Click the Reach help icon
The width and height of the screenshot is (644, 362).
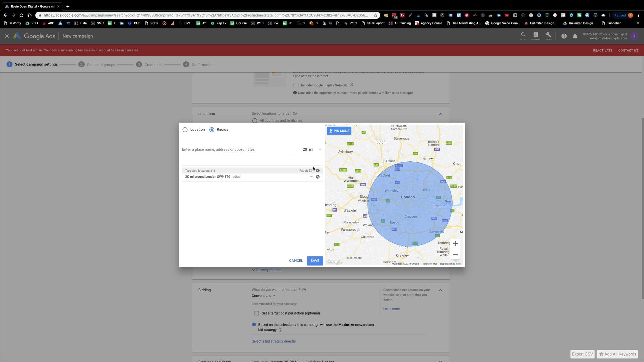click(311, 171)
